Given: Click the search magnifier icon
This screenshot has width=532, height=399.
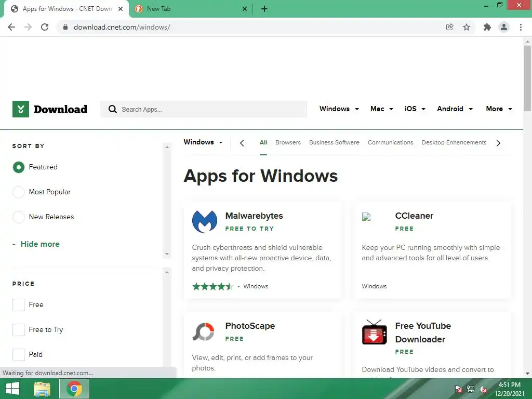Looking at the screenshot, I should coord(112,109).
